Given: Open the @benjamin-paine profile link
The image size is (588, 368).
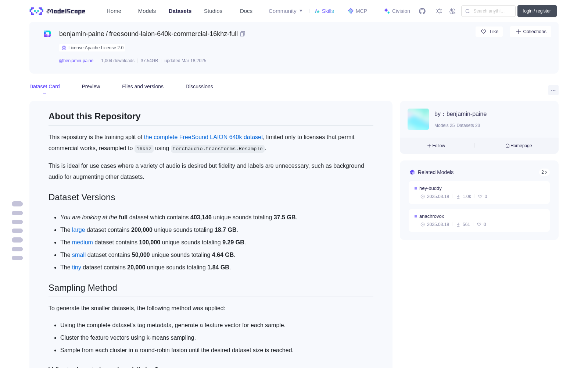Looking at the screenshot, I should (76, 61).
